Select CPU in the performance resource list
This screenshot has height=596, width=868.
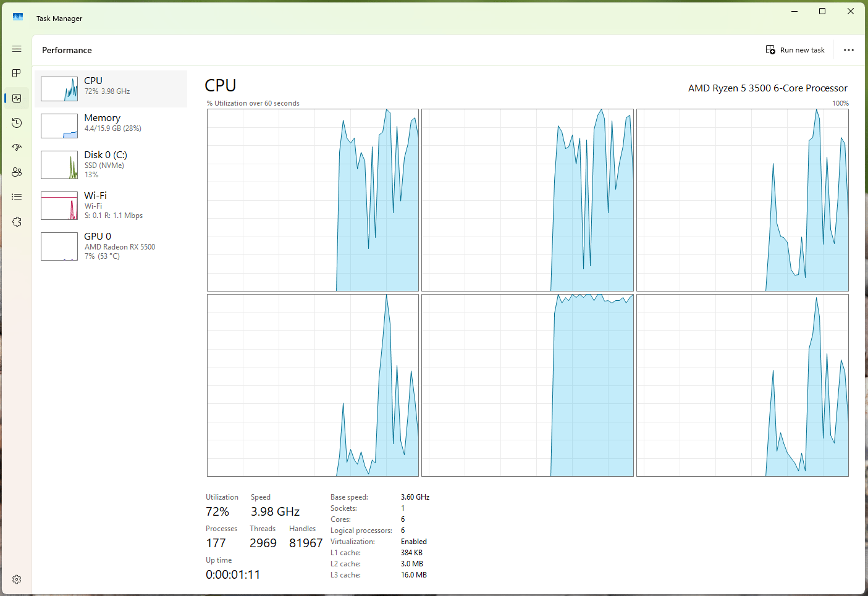click(x=111, y=89)
